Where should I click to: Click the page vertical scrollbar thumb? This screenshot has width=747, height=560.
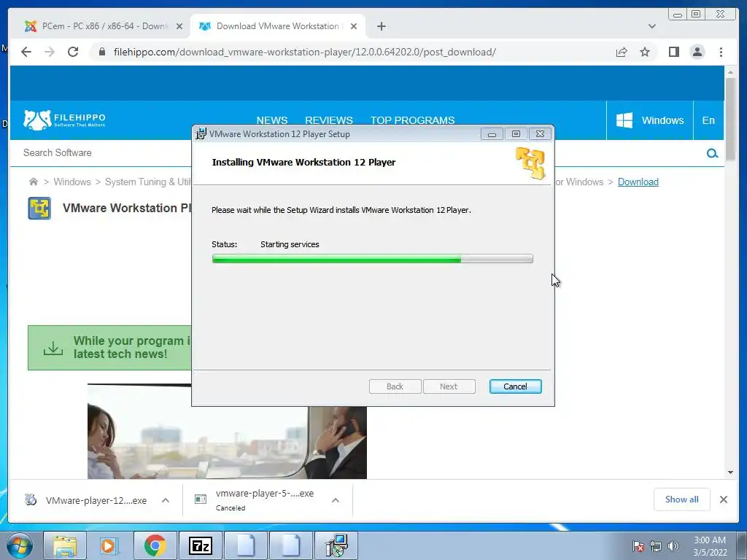pos(729,119)
